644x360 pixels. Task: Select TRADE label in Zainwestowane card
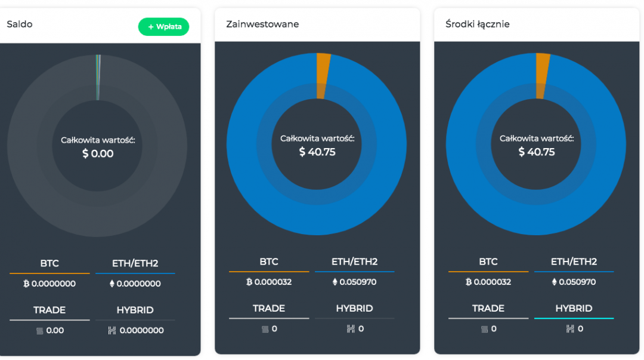tap(268, 308)
